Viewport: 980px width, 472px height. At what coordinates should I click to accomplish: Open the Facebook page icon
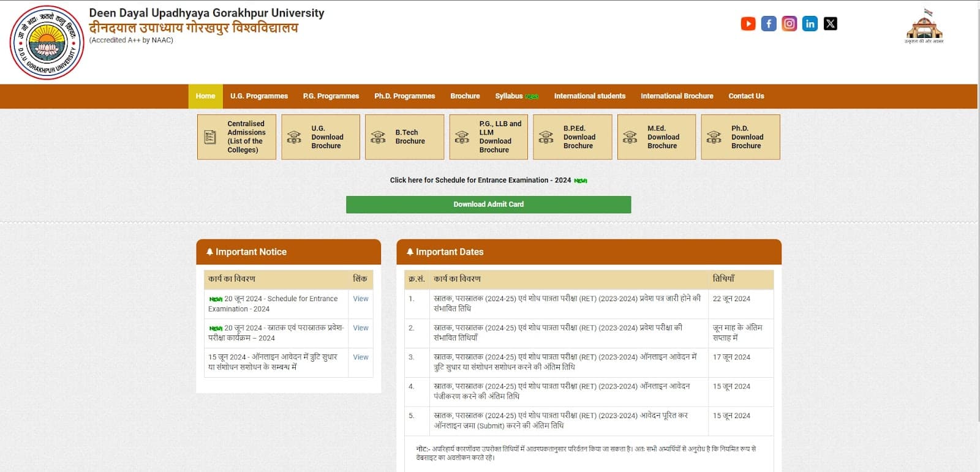pos(769,24)
